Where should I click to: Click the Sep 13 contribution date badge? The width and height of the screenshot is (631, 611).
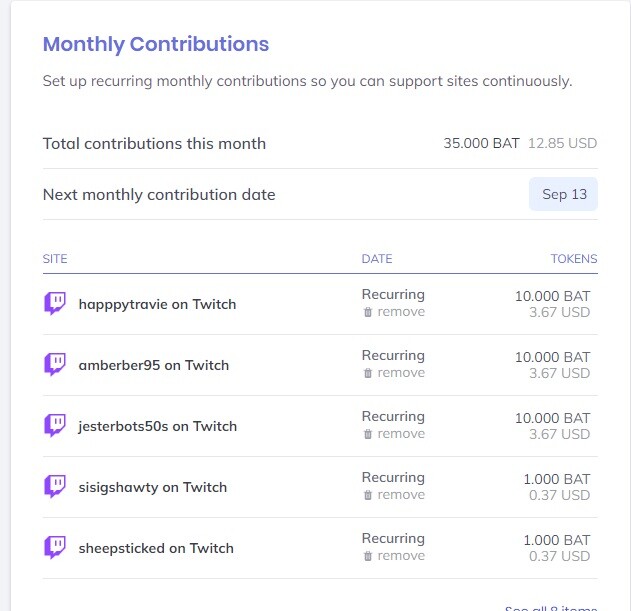pos(563,194)
